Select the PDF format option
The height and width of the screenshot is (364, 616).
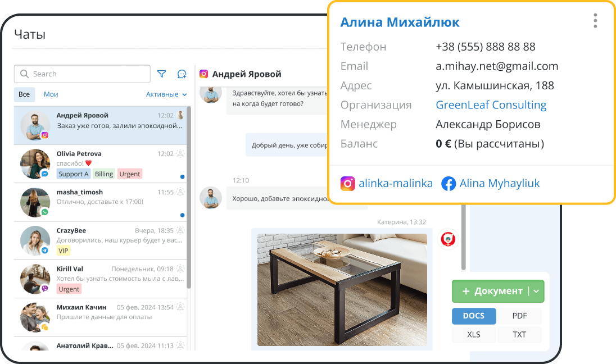[x=519, y=316]
